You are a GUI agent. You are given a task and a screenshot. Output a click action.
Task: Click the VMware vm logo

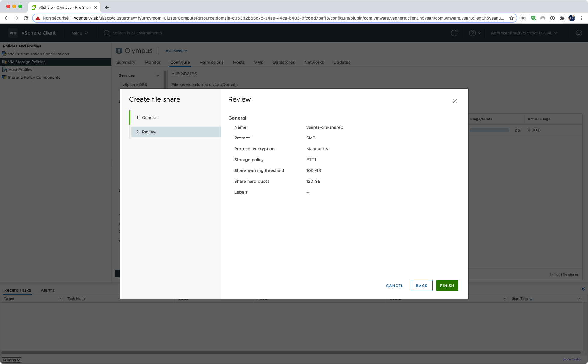tap(13, 33)
